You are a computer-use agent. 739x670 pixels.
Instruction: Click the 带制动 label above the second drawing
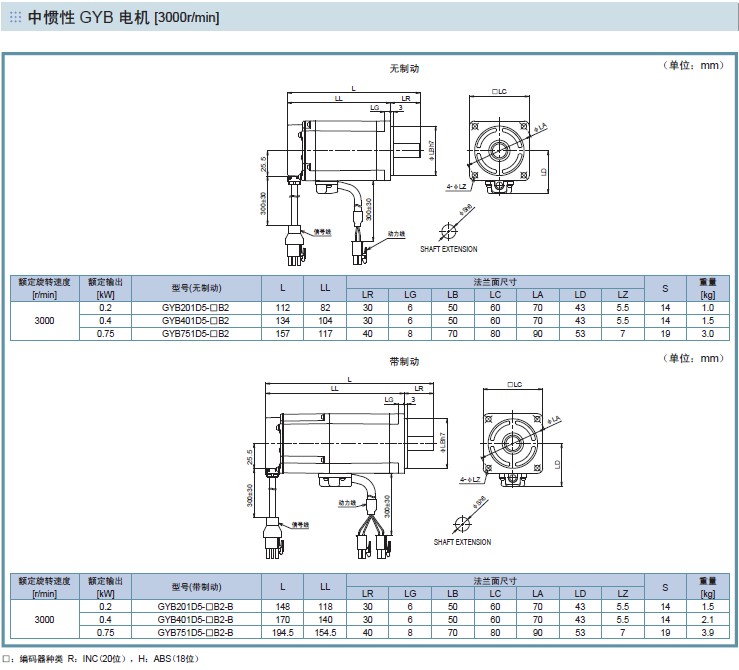point(404,360)
